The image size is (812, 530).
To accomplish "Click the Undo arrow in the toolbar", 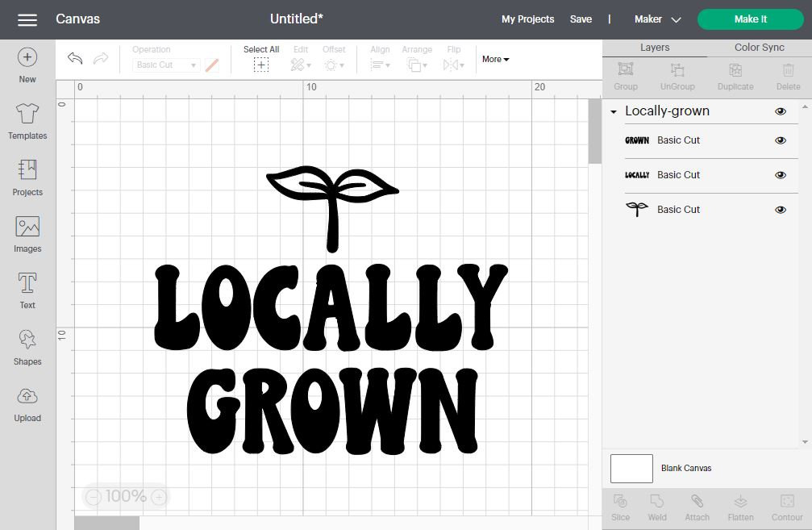I will tap(75, 58).
